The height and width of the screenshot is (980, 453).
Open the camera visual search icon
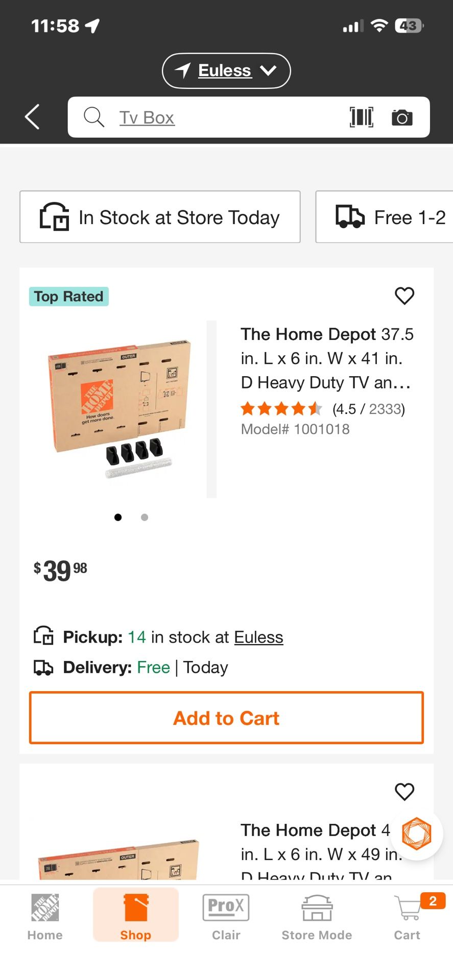402,117
